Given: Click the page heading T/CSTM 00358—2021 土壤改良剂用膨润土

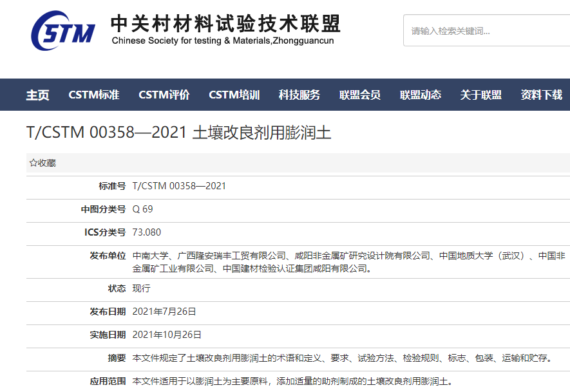Looking at the screenshot, I should [x=178, y=133].
